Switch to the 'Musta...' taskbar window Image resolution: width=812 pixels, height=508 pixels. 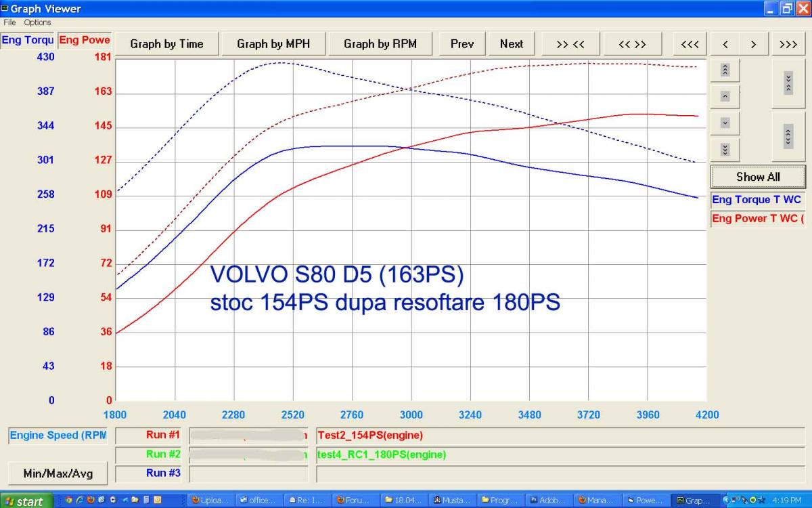[453, 501]
